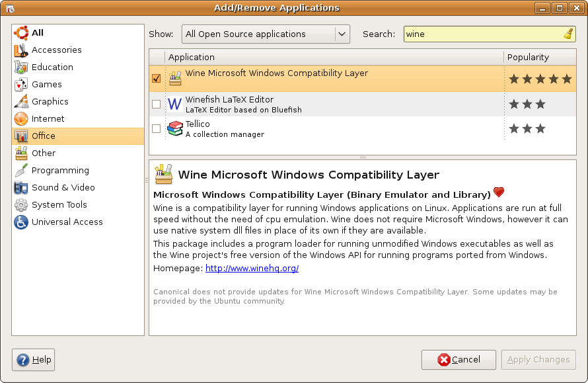The width and height of the screenshot is (588, 383).
Task: Click the Apply Changes button
Action: pos(538,360)
